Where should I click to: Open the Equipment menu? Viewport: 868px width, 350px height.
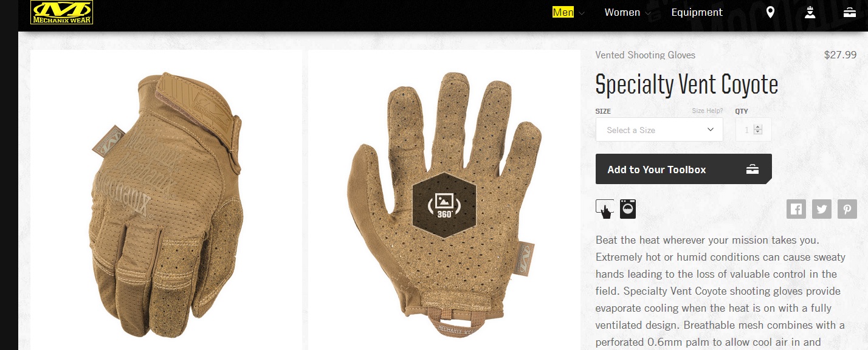pyautogui.click(x=697, y=12)
